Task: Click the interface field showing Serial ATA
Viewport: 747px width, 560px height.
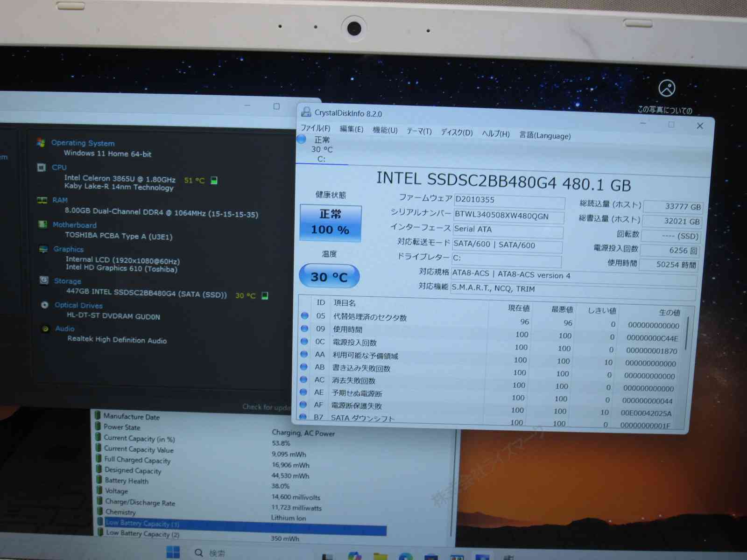Action: pyautogui.click(x=508, y=230)
